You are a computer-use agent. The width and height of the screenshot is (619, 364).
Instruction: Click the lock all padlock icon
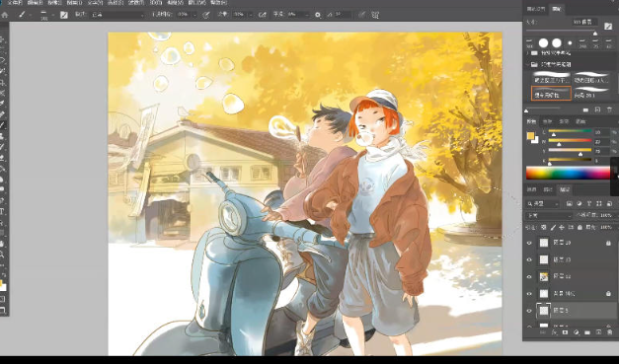tap(580, 228)
